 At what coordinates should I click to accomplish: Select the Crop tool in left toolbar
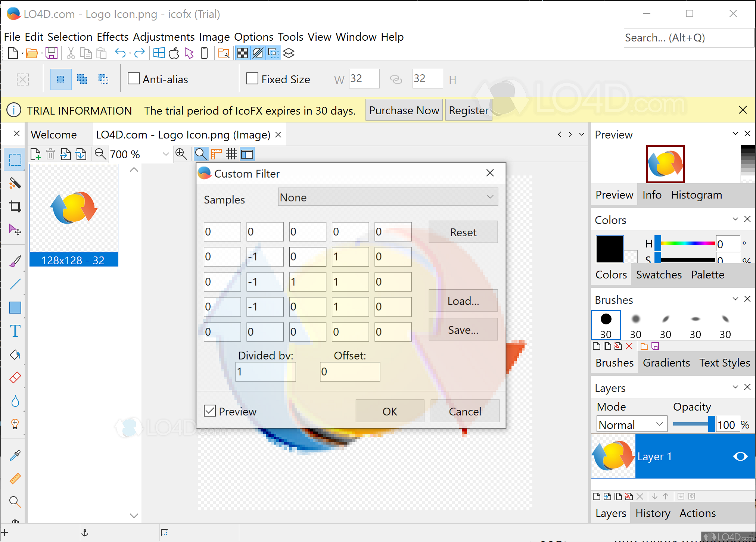coord(15,206)
